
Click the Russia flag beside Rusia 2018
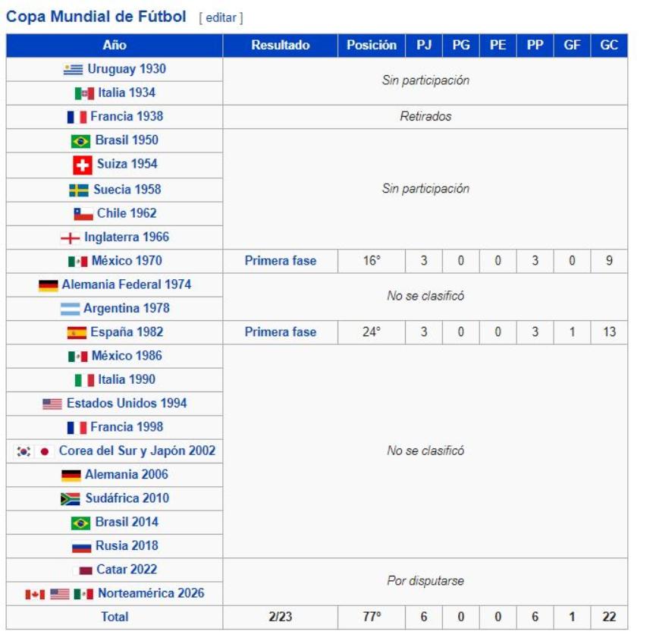(81, 546)
